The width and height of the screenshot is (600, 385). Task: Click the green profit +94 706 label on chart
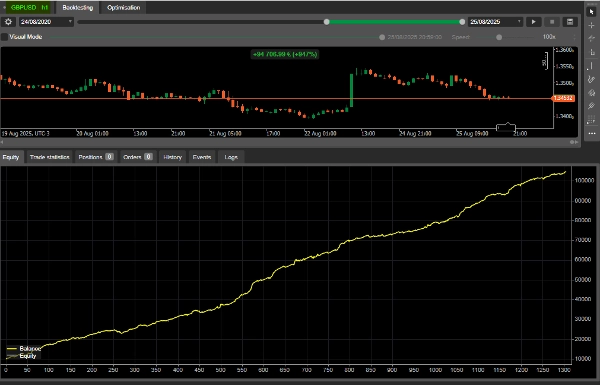pos(285,54)
